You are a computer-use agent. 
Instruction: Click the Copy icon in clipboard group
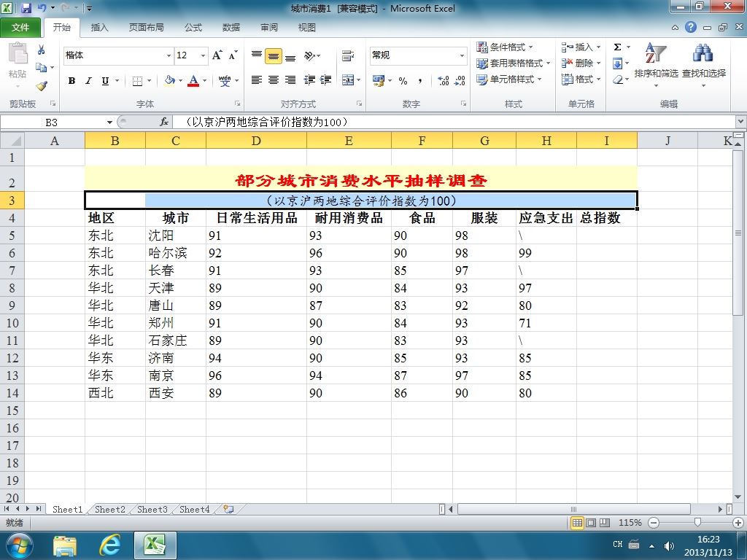[42, 67]
